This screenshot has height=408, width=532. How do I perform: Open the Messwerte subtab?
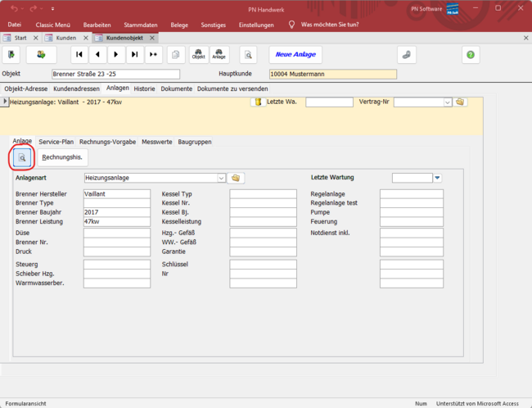click(x=157, y=142)
